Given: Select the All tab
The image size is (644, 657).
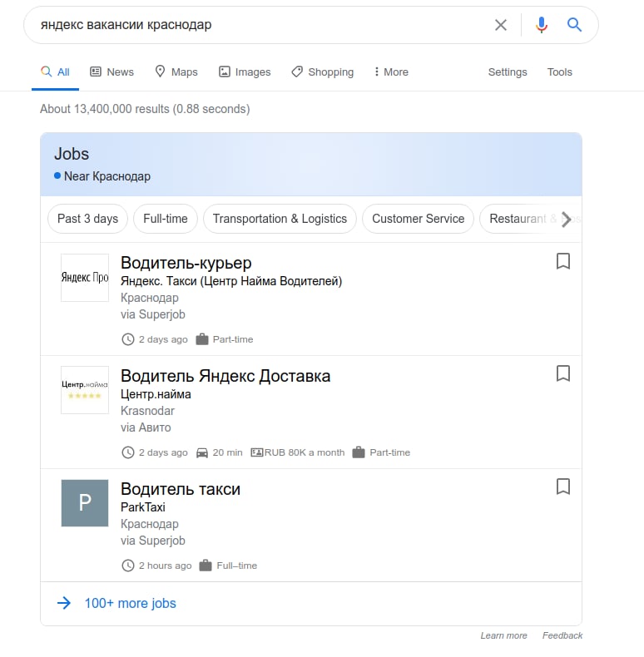Looking at the screenshot, I should click(x=55, y=72).
